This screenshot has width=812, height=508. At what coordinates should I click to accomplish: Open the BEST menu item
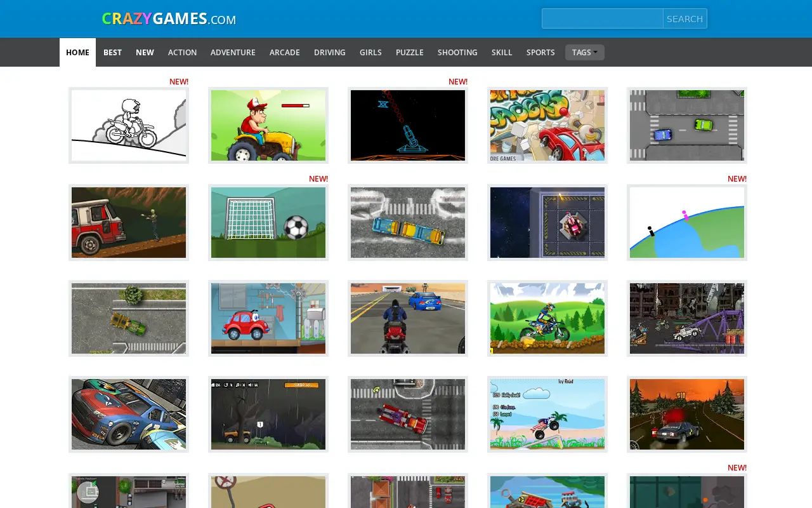click(112, 52)
